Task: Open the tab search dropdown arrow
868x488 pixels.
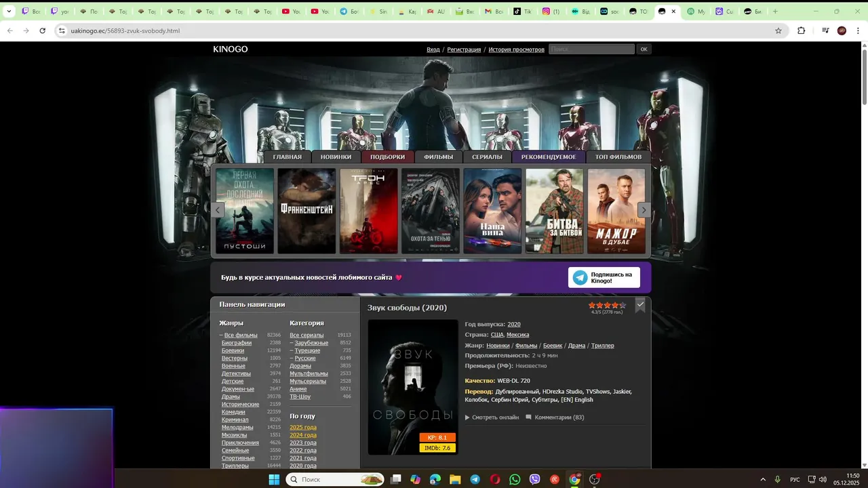Action: tap(9, 12)
